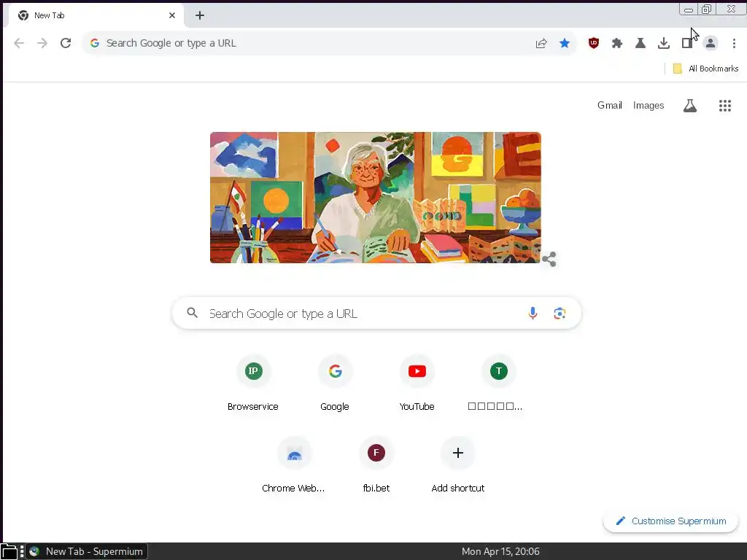This screenshot has width=747, height=560.
Task: Bookmark this tab with the star
Action: 565,43
